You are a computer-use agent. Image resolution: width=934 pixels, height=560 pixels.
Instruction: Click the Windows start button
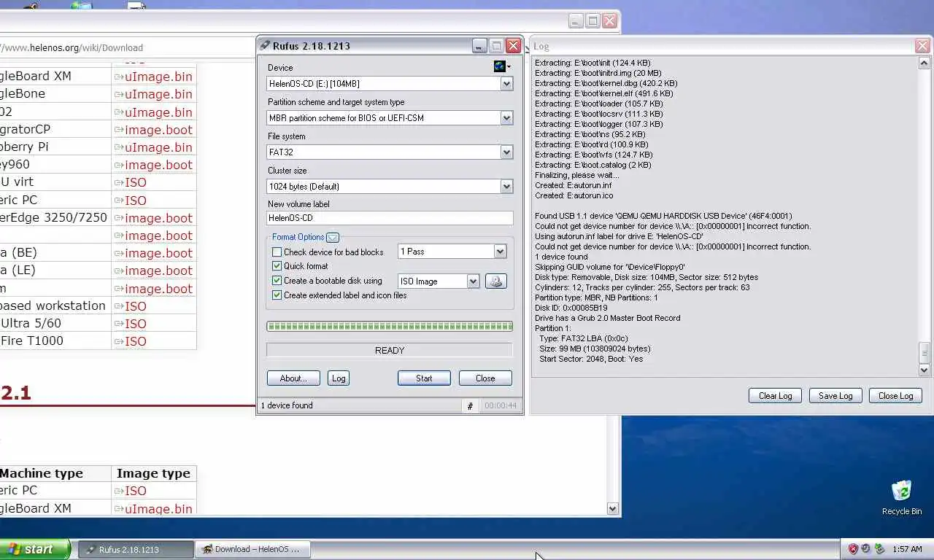[x=35, y=549]
